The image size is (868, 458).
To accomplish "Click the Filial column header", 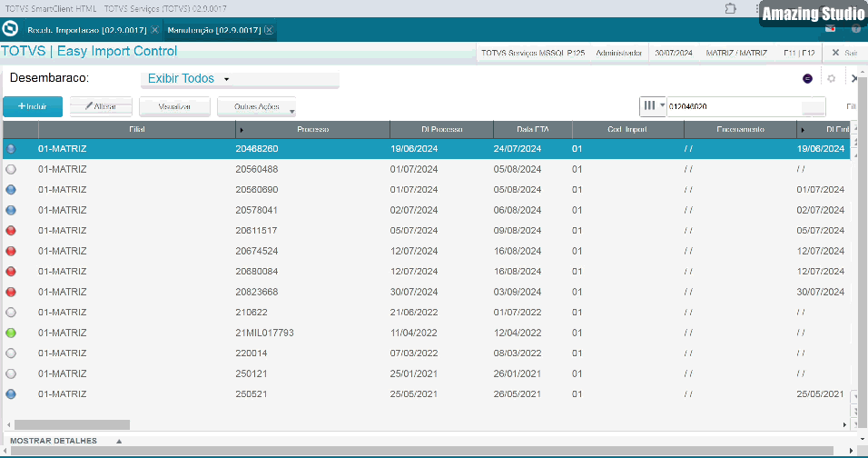I will click(137, 130).
